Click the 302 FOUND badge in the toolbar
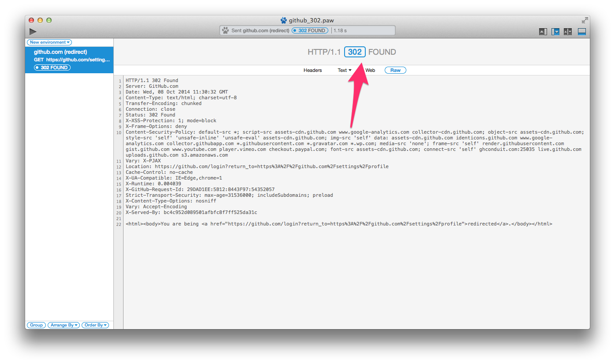The image size is (615, 364). [x=310, y=31]
